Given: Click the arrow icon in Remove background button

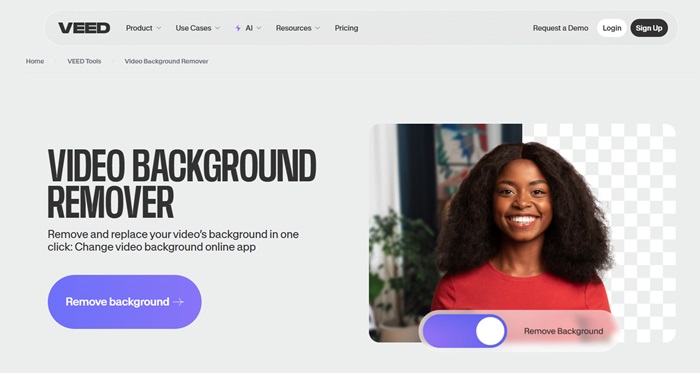Looking at the screenshot, I should tap(178, 302).
